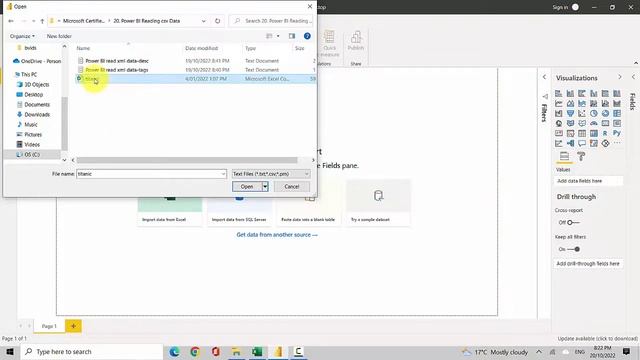Turn off the Keep all filters toggle

(x=573, y=249)
